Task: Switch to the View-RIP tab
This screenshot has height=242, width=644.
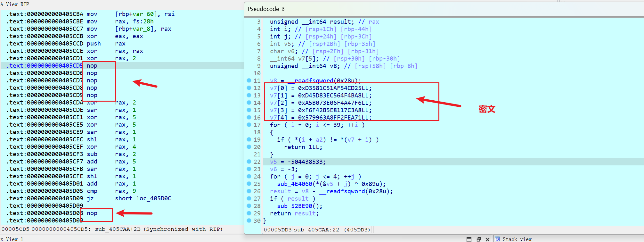Action: pyautogui.click(x=15, y=4)
